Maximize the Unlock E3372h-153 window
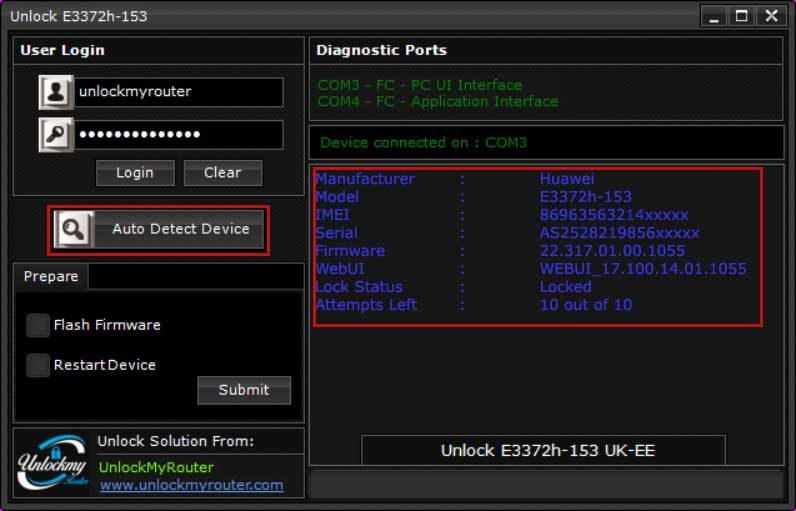This screenshot has width=796, height=511. [x=742, y=17]
